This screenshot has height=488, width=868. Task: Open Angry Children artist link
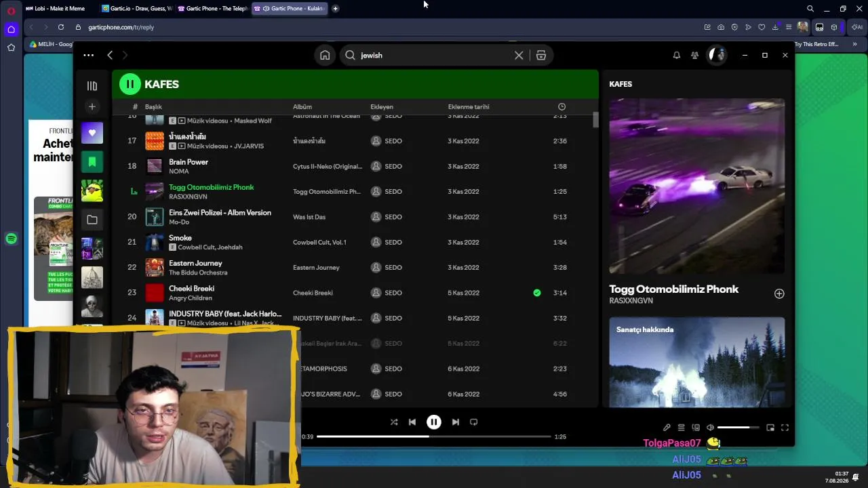pyautogui.click(x=191, y=298)
